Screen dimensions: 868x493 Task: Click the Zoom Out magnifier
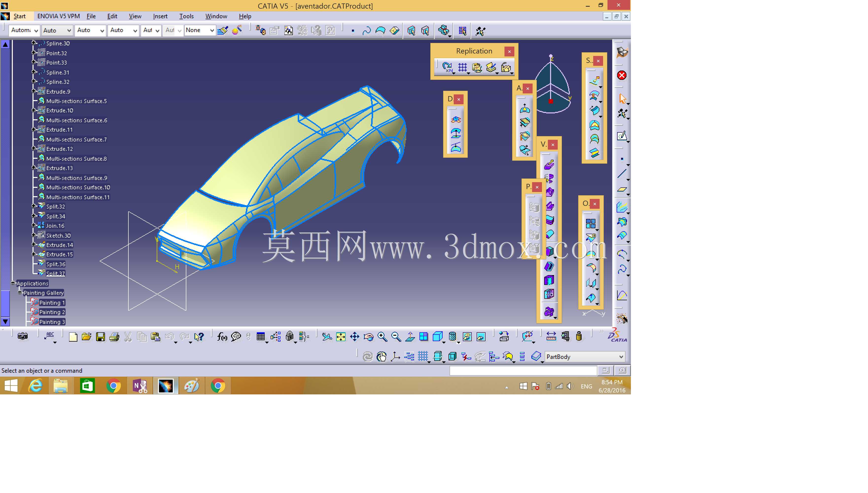click(x=396, y=336)
